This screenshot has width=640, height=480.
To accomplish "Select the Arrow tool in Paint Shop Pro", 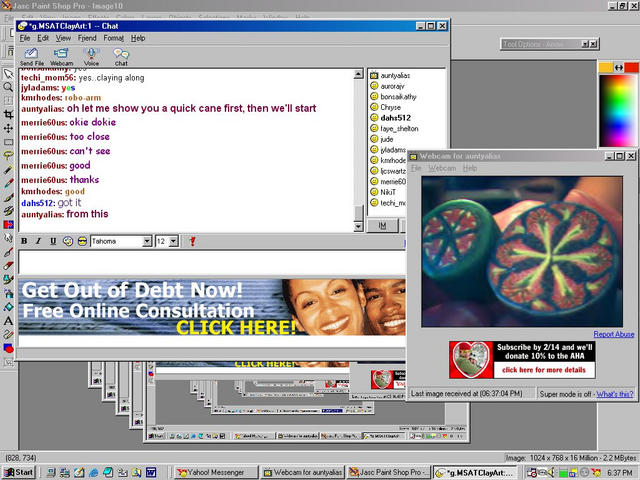I will click(x=8, y=73).
